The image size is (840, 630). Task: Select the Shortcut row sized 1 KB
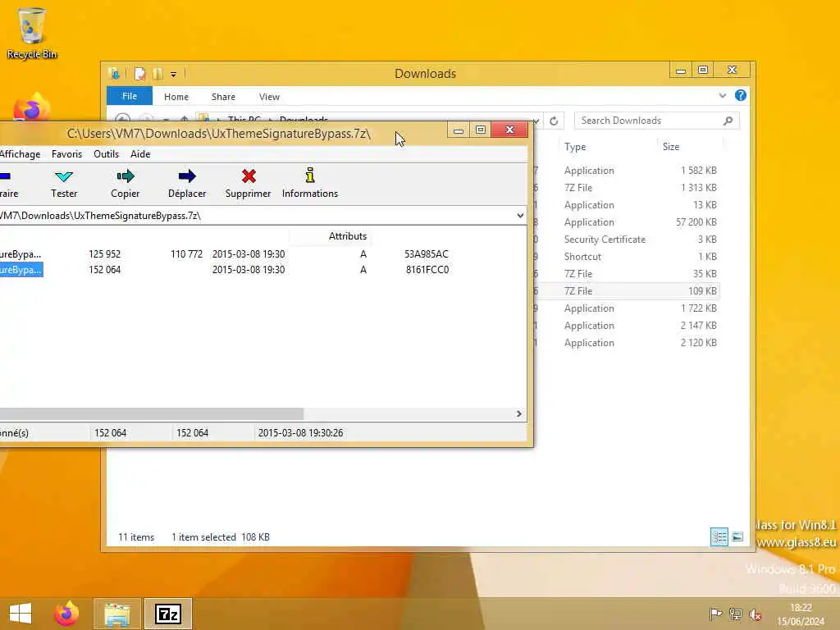pos(627,257)
